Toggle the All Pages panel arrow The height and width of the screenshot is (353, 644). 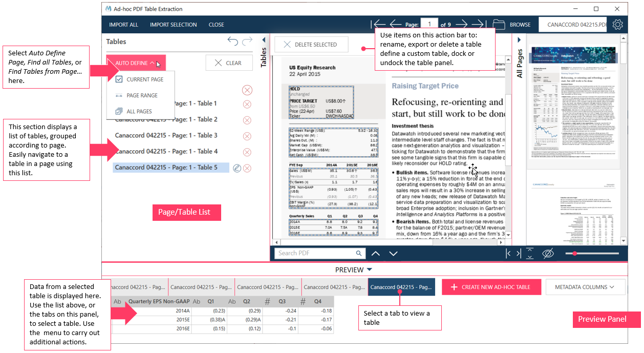(519, 39)
